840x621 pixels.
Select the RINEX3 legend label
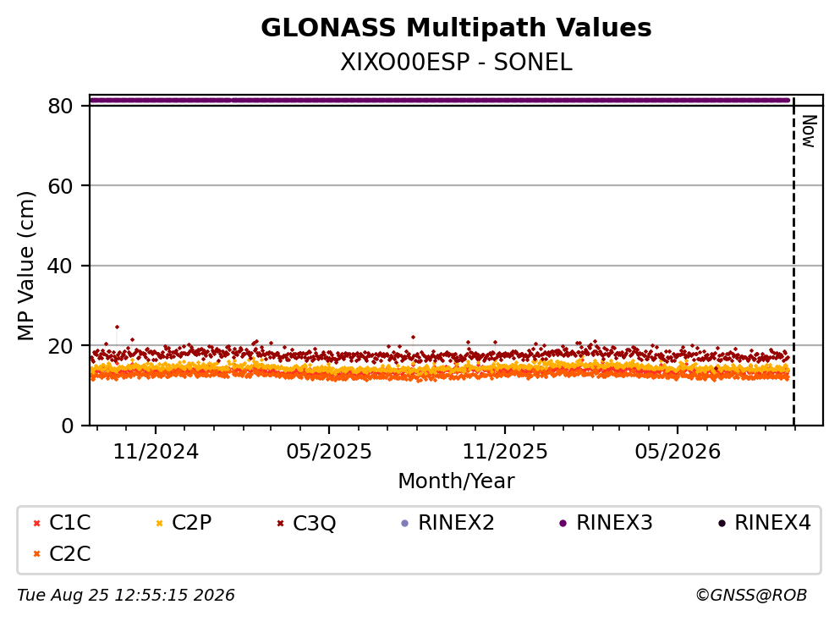(x=614, y=523)
